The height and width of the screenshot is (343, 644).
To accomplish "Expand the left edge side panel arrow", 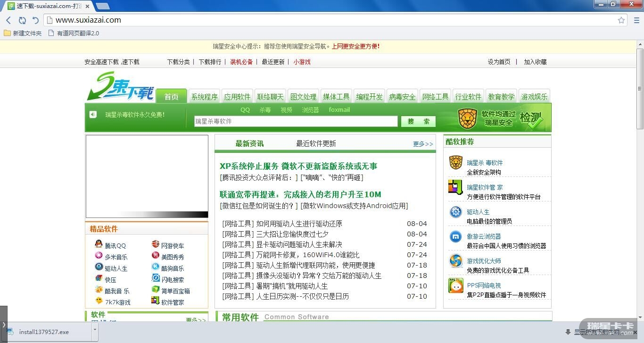I will 3,325.
